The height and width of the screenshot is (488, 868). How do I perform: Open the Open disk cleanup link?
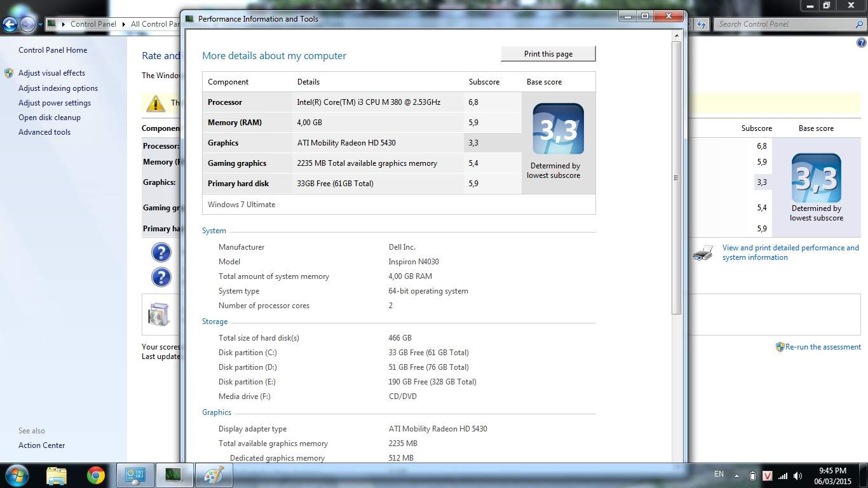click(50, 118)
